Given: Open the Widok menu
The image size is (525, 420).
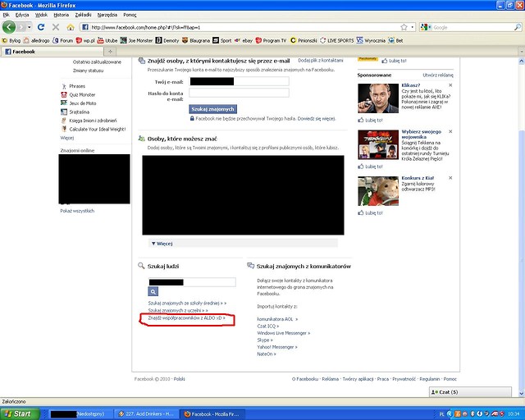Looking at the screenshot, I should (x=41, y=15).
